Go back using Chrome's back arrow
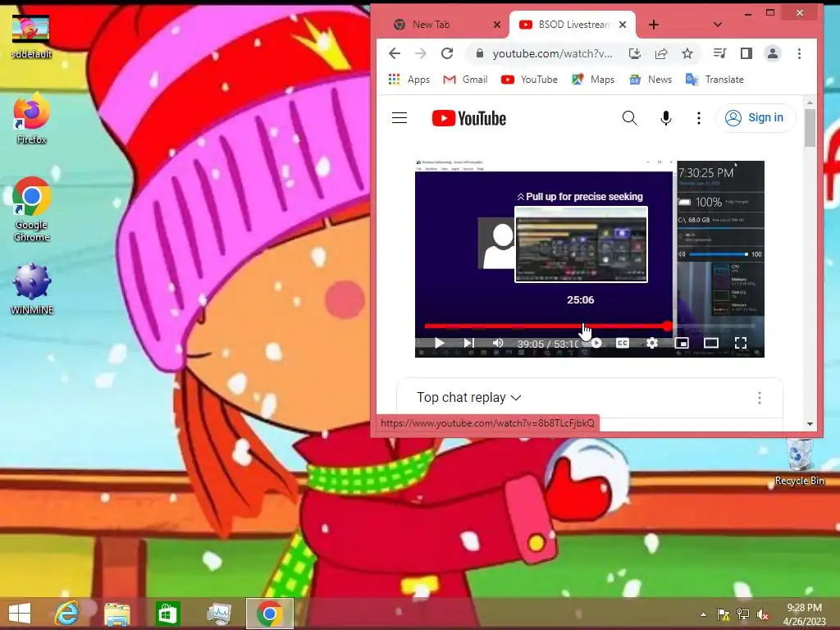 tap(395, 53)
